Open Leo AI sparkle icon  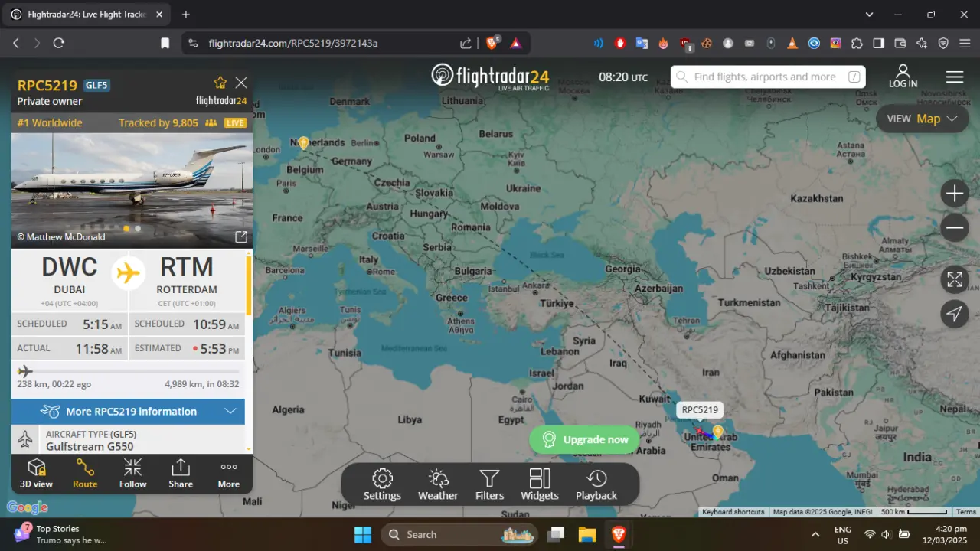pos(922,44)
